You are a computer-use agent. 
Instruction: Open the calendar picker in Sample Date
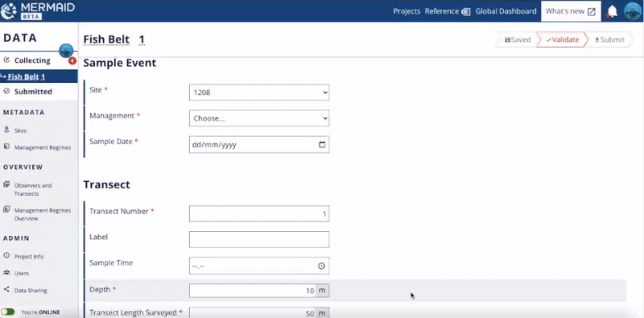[322, 145]
